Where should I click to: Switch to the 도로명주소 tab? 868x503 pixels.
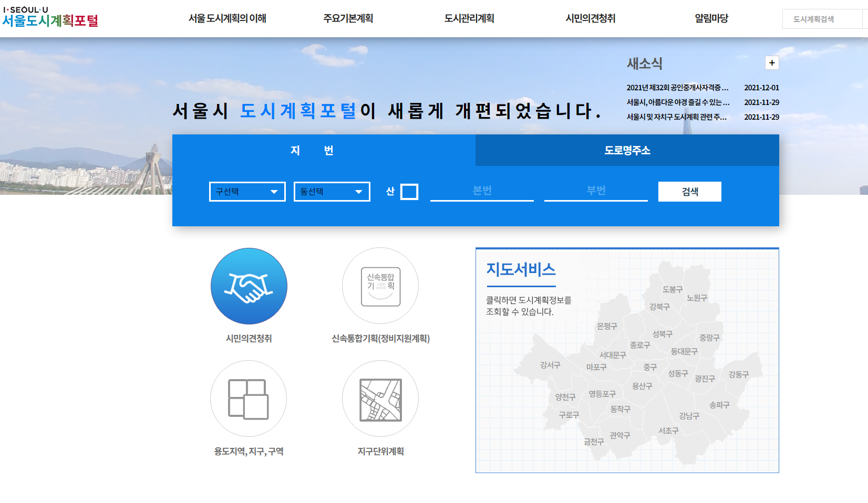[627, 150]
